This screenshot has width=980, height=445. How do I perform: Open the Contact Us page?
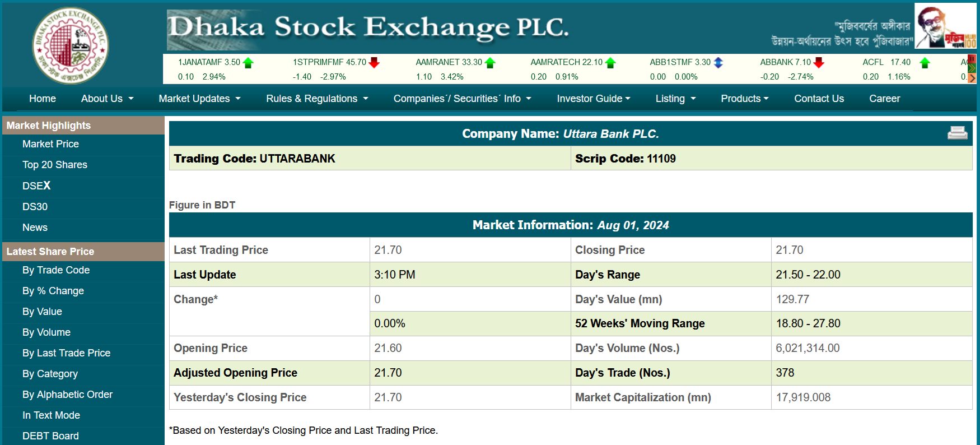pyautogui.click(x=819, y=99)
